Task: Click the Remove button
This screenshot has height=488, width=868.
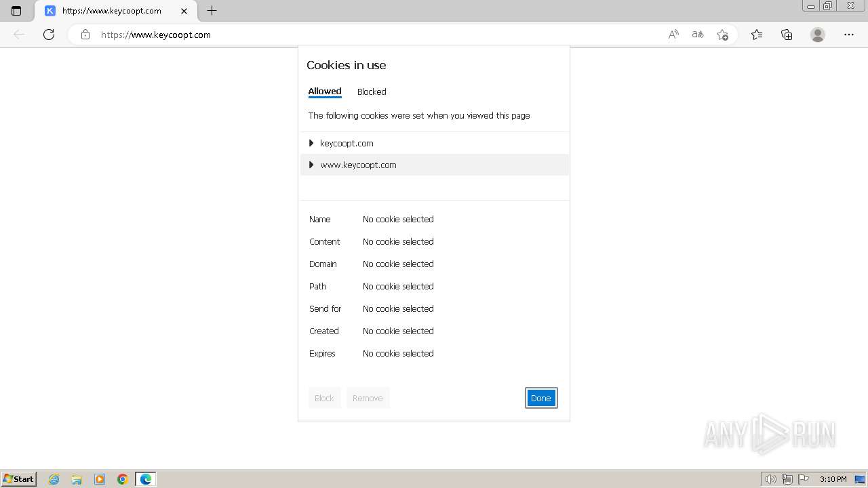Action: pos(368,398)
